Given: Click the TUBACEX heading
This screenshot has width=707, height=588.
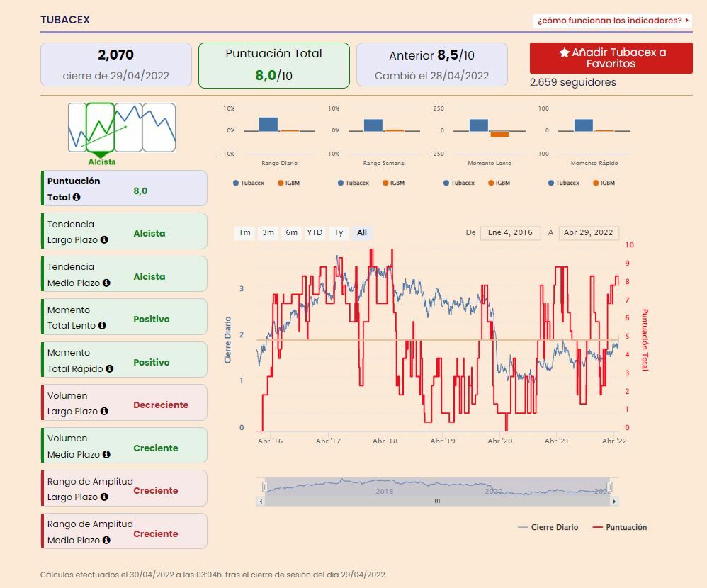Looking at the screenshot, I should [x=65, y=20].
